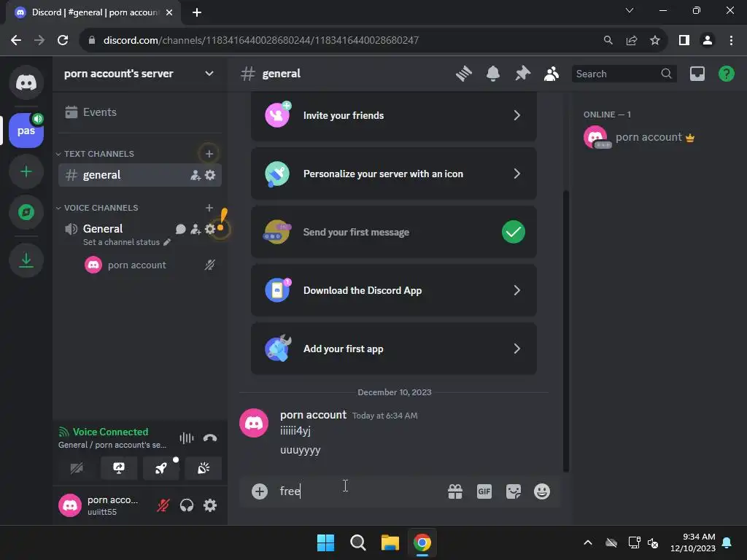Click Add a Server plus icon

point(26,171)
